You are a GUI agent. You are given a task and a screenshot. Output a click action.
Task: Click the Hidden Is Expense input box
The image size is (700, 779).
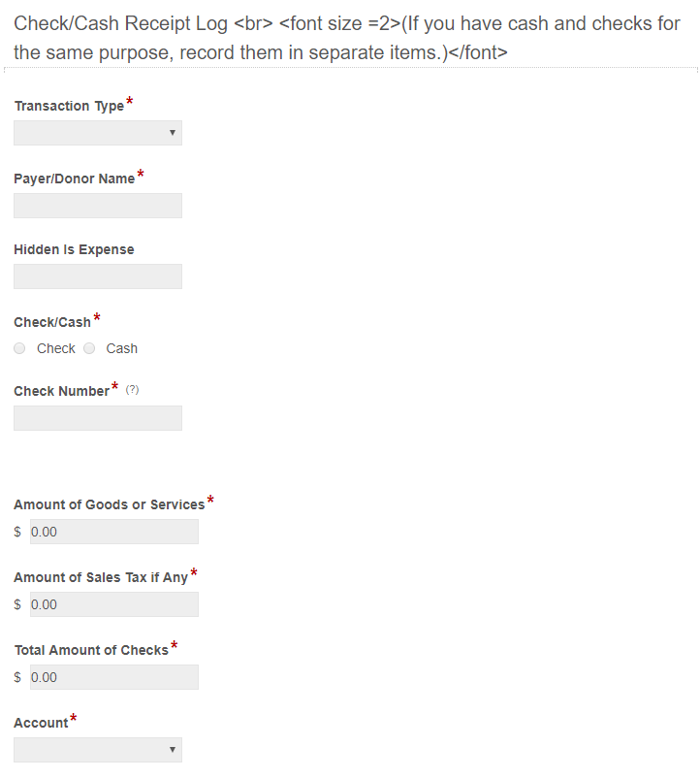[x=98, y=276]
